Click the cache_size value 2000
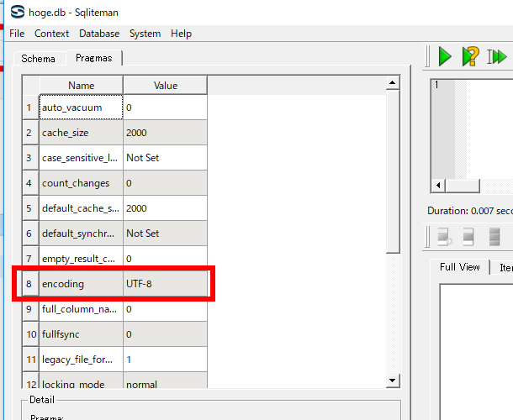This screenshot has width=513, height=420. [165, 133]
